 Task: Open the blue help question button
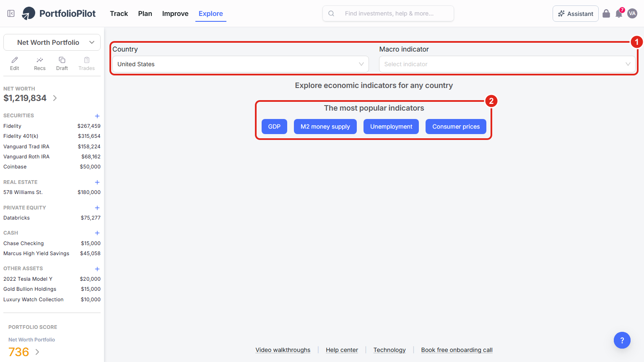(622, 340)
